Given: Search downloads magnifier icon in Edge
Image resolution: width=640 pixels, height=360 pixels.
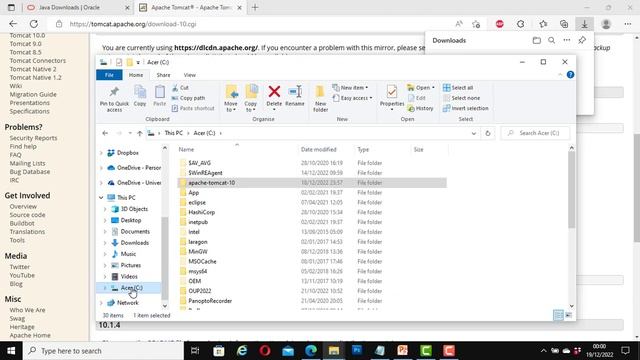Looking at the screenshot, I should click(551, 40).
